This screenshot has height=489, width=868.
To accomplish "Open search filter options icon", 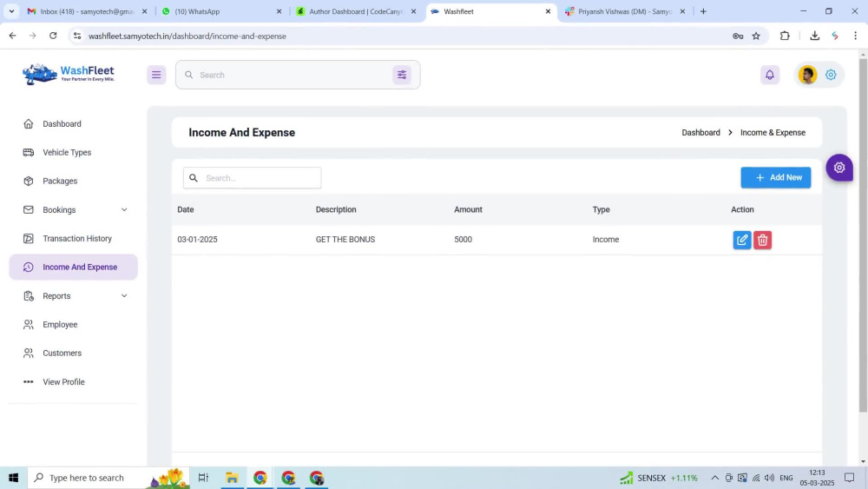I will (402, 75).
